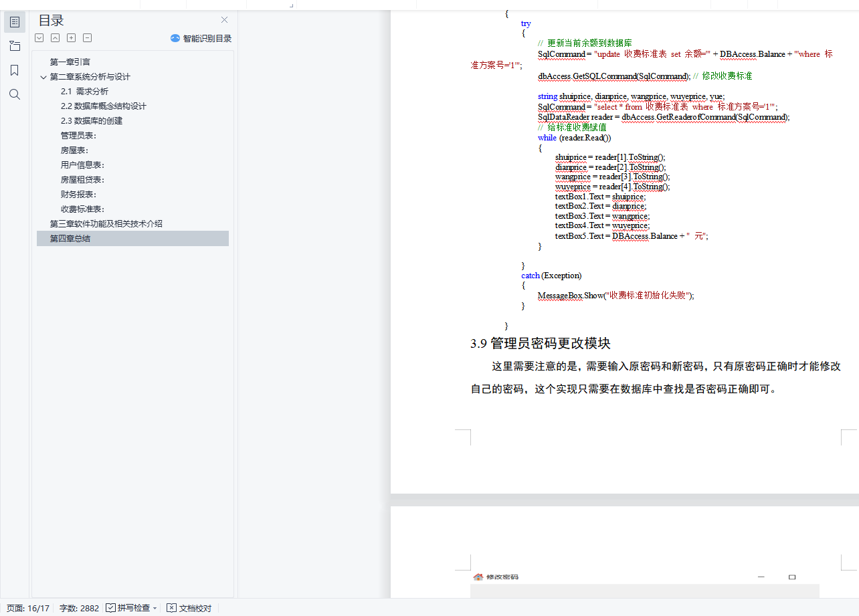This screenshot has height=616, width=859.
Task: Open the magnifier search icon in the sidebar
Action: pyautogui.click(x=15, y=94)
